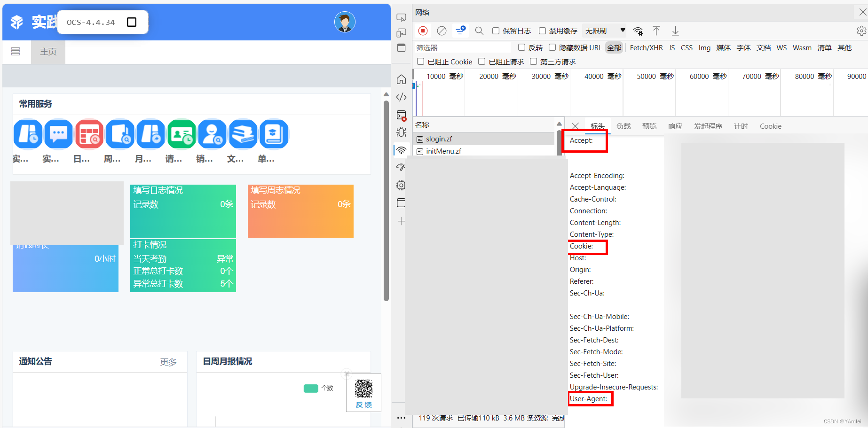Open the 无限制 throttling dropdown
Viewport: 868px width, 428px height.
click(604, 31)
